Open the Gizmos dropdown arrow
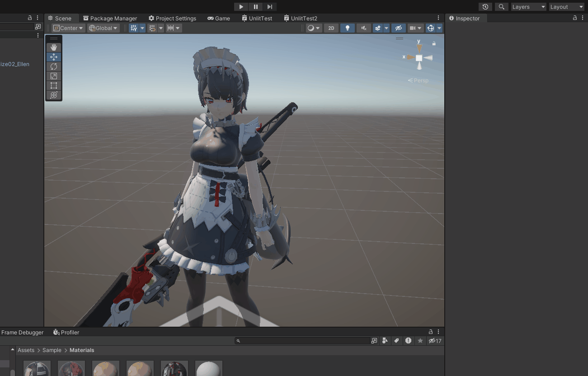 [x=439, y=28]
